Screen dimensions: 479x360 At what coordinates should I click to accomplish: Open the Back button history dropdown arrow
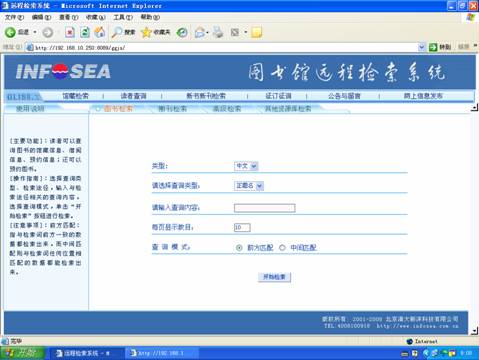(35, 32)
